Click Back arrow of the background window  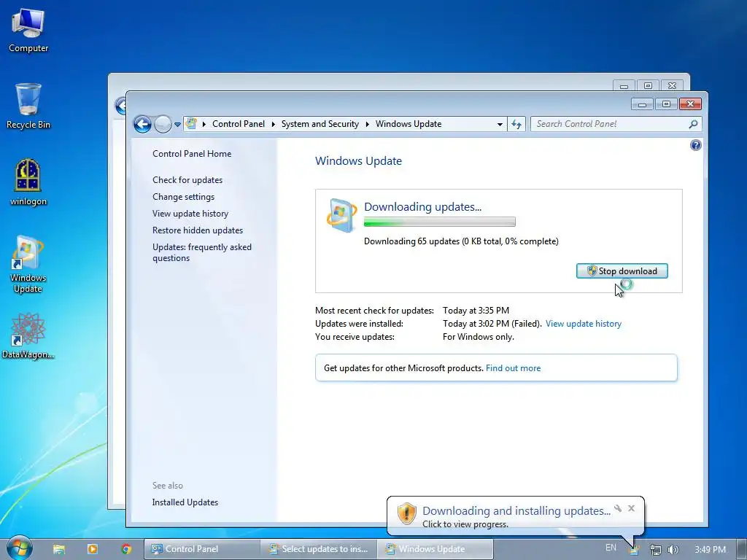(x=121, y=105)
